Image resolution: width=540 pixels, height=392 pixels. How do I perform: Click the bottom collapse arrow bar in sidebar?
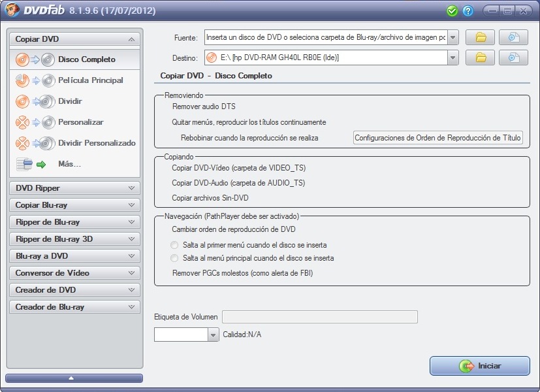coord(74,378)
